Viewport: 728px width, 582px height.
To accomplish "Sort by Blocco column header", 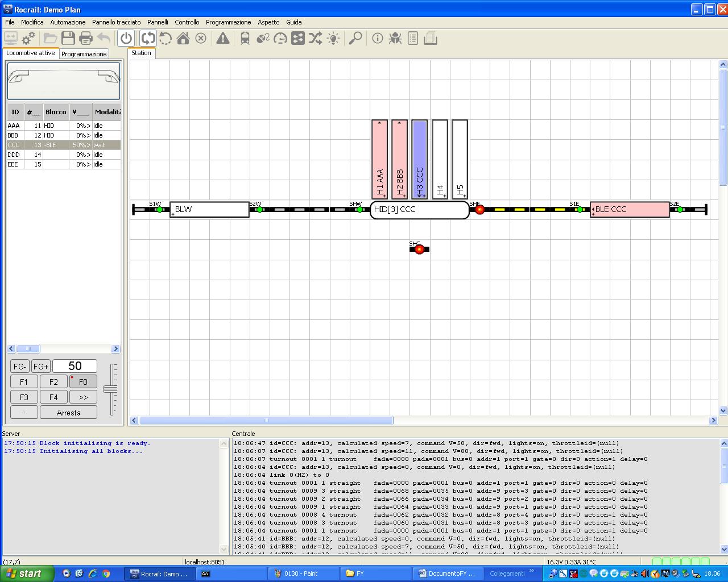I will coord(56,112).
